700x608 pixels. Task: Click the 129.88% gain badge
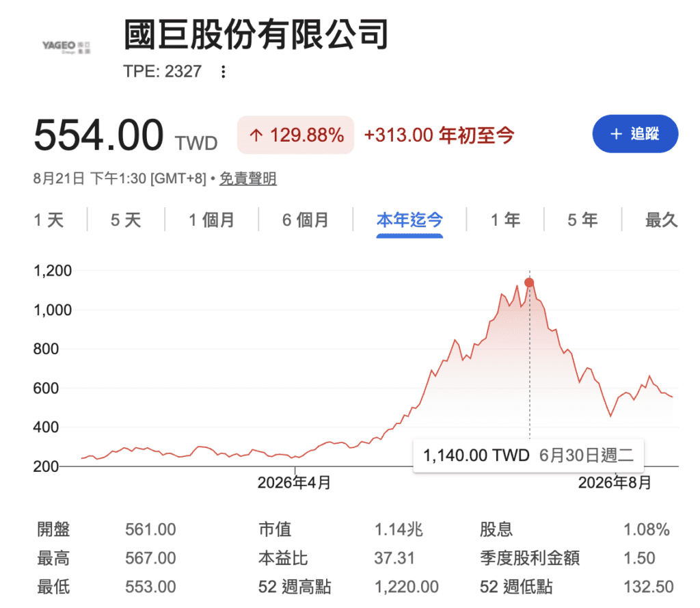click(295, 135)
